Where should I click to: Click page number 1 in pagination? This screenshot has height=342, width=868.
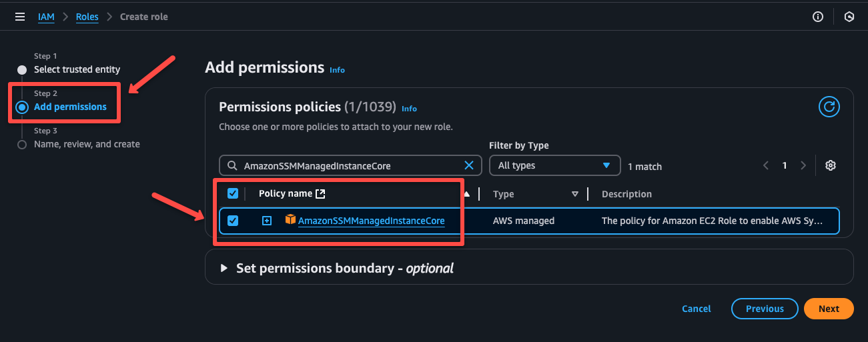point(785,165)
